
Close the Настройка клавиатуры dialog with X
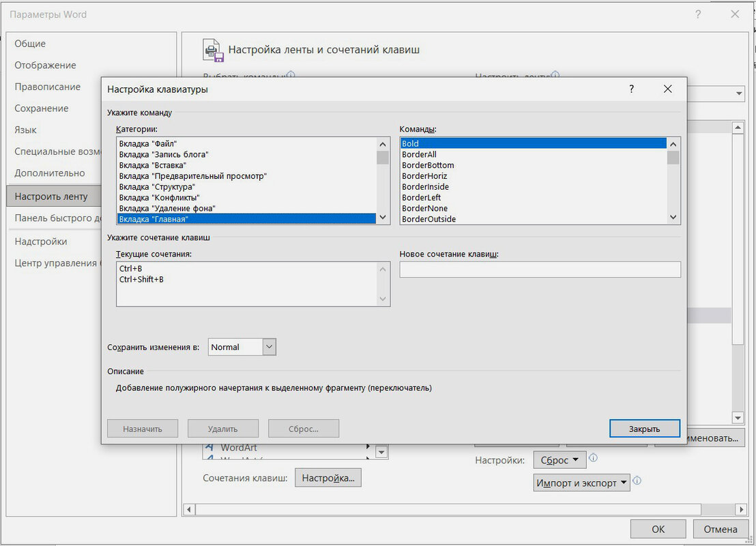click(667, 89)
